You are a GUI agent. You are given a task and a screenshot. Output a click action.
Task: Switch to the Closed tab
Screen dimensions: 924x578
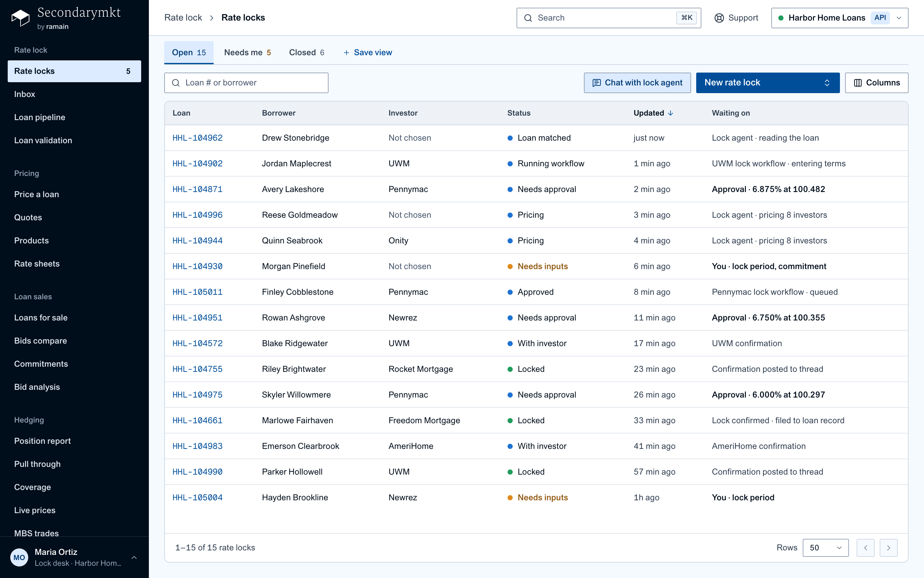(x=307, y=53)
